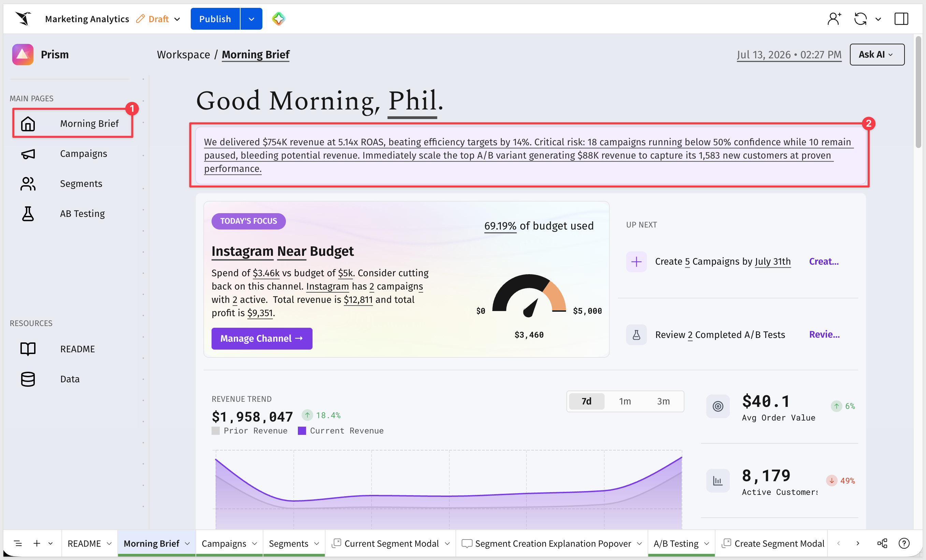Image resolution: width=926 pixels, height=560 pixels.
Task: Open Campaigns in the sidebar
Action: coord(84,153)
